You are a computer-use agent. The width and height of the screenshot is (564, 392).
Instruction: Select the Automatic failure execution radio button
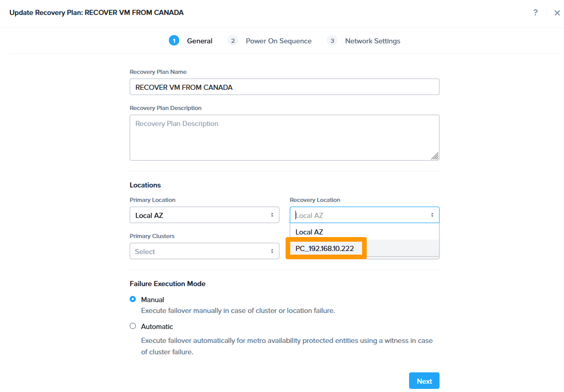coord(133,326)
